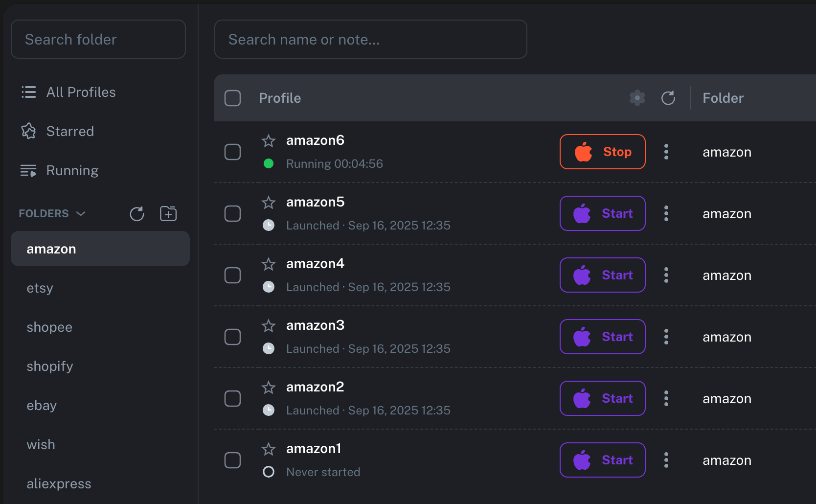
Task: Open the three-dot menu for amazon5
Action: point(666,213)
